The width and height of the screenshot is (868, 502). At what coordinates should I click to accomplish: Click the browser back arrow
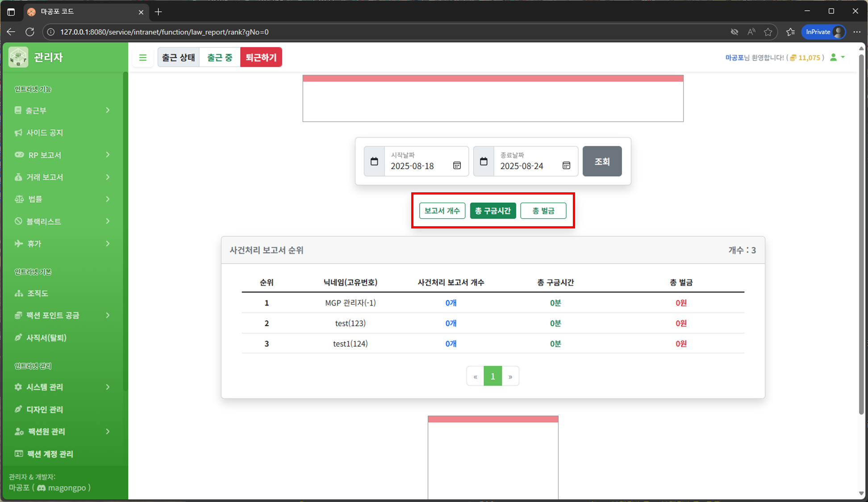pyautogui.click(x=11, y=32)
